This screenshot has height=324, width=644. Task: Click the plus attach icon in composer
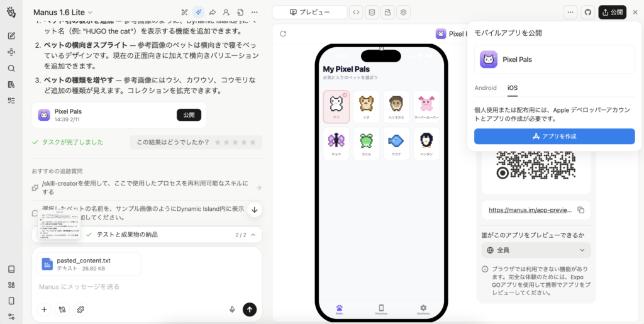(x=44, y=309)
